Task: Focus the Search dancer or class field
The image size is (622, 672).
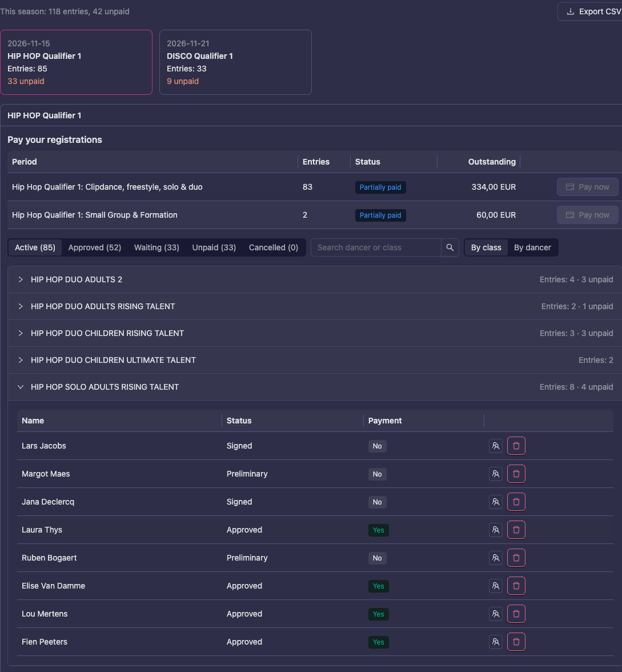Action: (376, 247)
